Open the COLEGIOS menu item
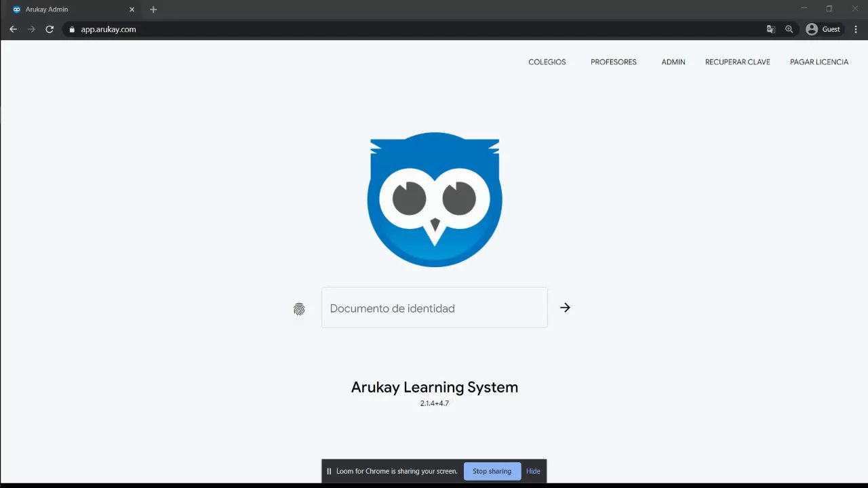 [547, 62]
